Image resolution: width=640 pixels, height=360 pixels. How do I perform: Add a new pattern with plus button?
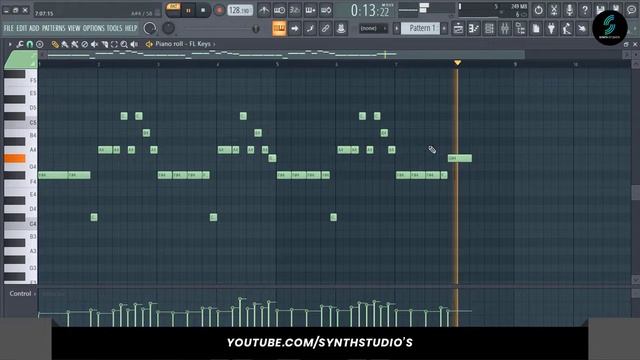(x=444, y=29)
